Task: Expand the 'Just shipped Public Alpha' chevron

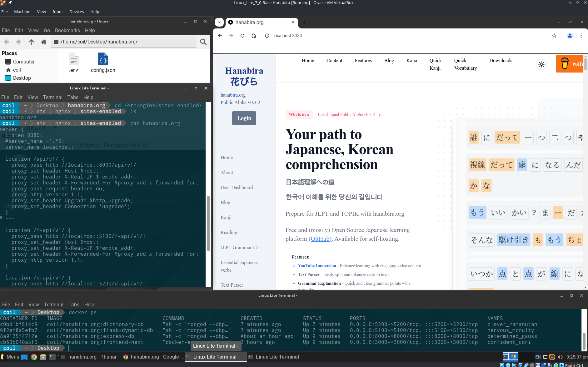Action: pyautogui.click(x=380, y=115)
